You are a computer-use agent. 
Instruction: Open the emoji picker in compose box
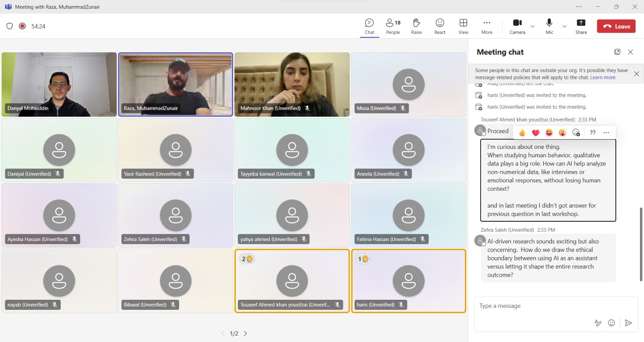[611, 323]
